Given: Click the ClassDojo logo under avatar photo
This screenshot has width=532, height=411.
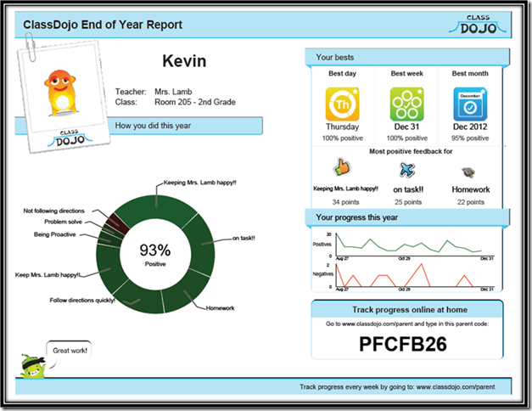Looking at the screenshot, I should click(70, 138).
